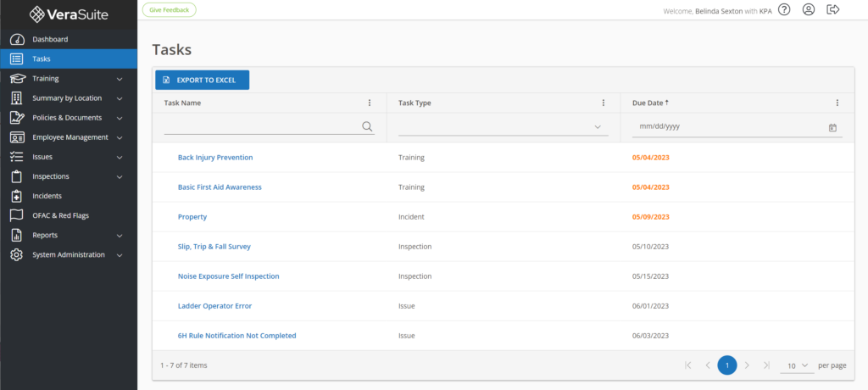Click the Export to Excel button
The height and width of the screenshot is (390, 868).
click(202, 80)
